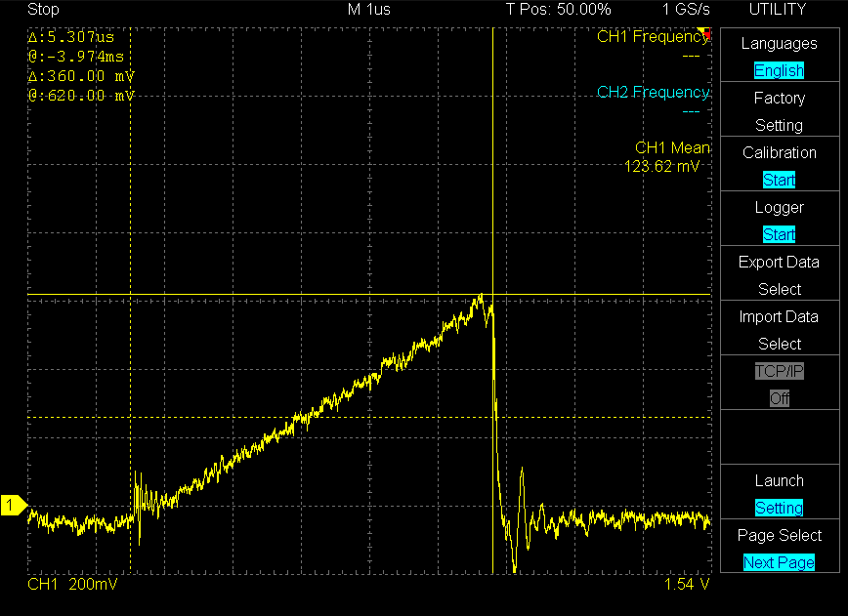
Task: Click the 1.54 V trigger level readout
Action: pyautogui.click(x=687, y=584)
